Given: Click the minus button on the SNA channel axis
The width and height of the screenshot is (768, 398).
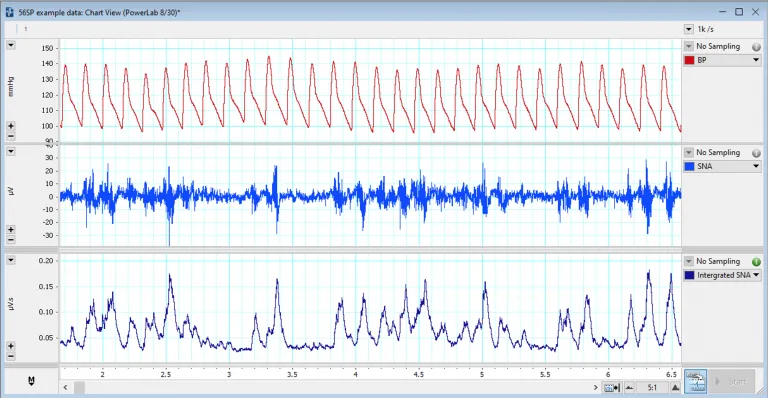Looking at the screenshot, I should [x=11, y=239].
